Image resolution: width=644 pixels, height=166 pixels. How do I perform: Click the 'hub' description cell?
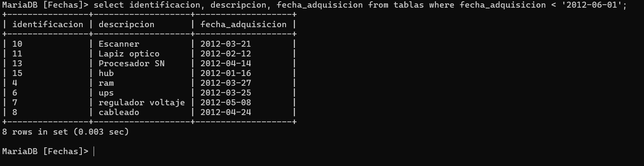[x=106, y=73]
